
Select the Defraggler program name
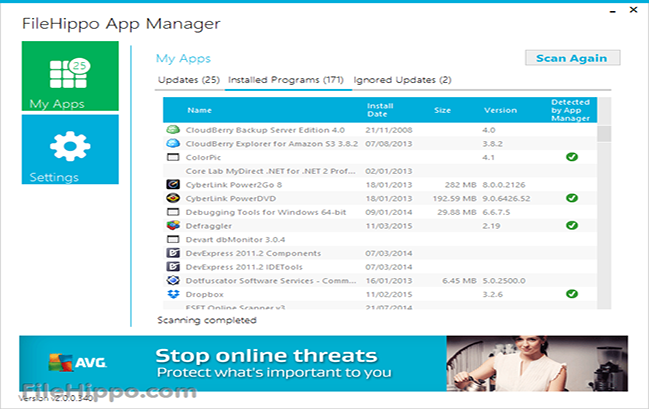coord(209,226)
